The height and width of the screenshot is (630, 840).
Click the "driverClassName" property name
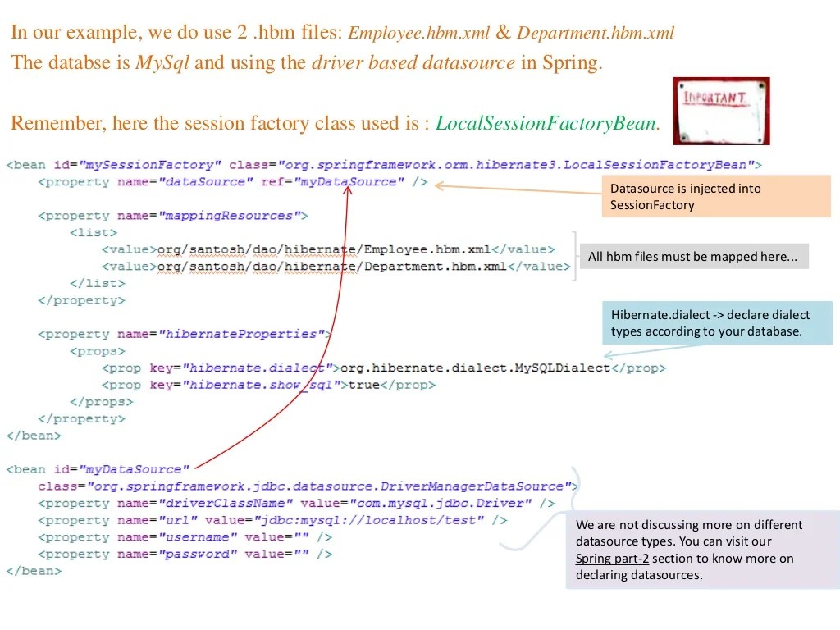(226, 504)
